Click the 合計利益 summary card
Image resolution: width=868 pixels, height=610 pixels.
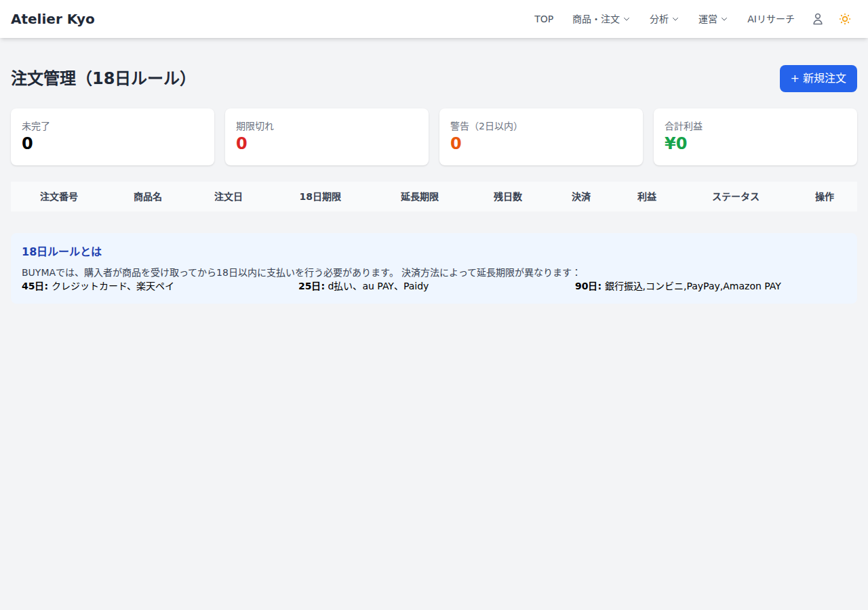coord(755,137)
